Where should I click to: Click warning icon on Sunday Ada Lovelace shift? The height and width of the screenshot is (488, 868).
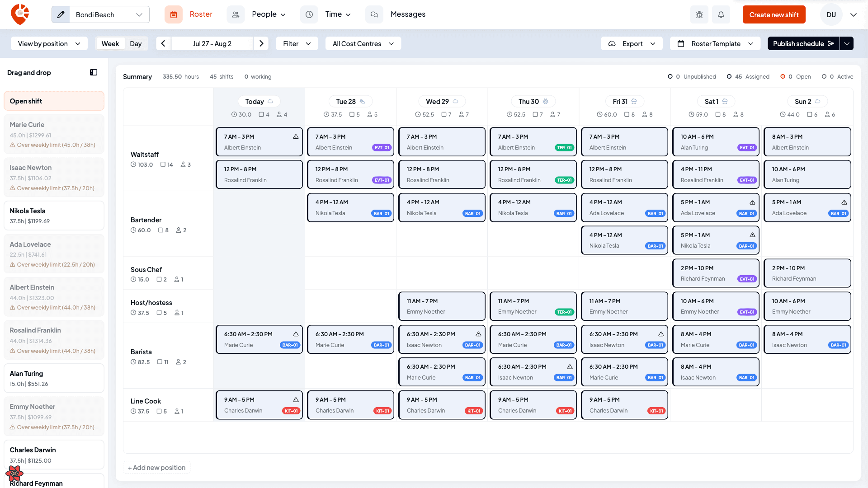click(x=844, y=202)
